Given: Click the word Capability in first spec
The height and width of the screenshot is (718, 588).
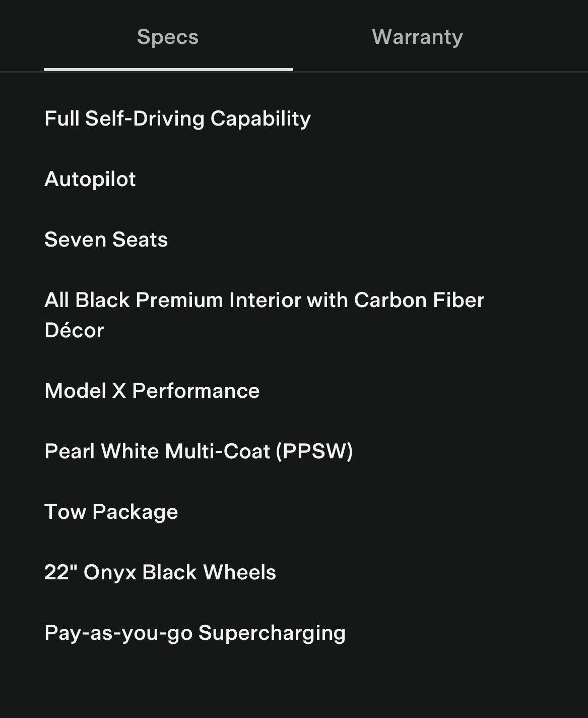Looking at the screenshot, I should click(260, 118).
